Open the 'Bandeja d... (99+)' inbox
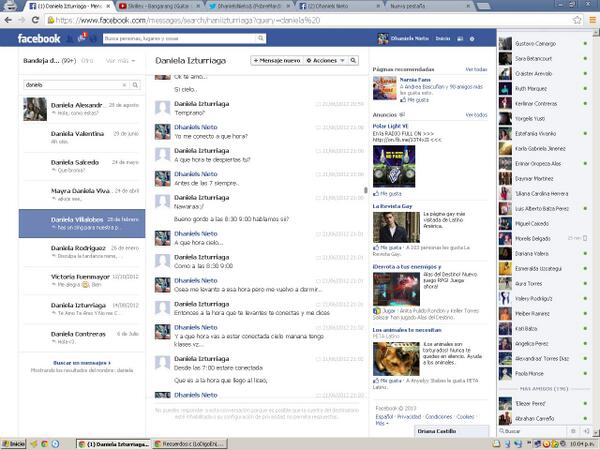600x450 pixels. coord(49,61)
